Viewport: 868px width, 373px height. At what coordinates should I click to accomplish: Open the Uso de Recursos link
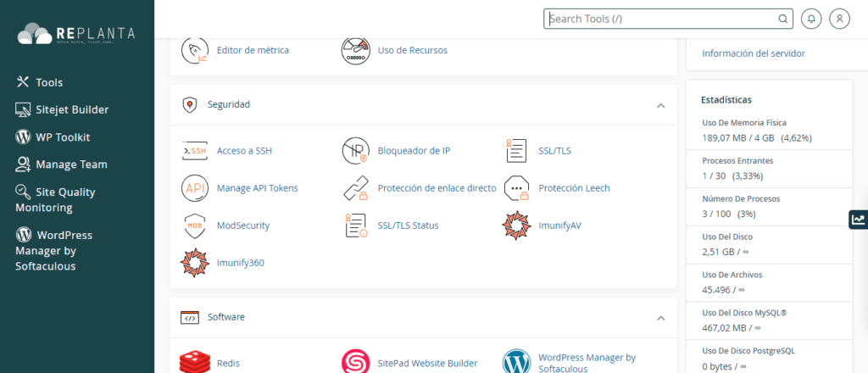(x=413, y=50)
